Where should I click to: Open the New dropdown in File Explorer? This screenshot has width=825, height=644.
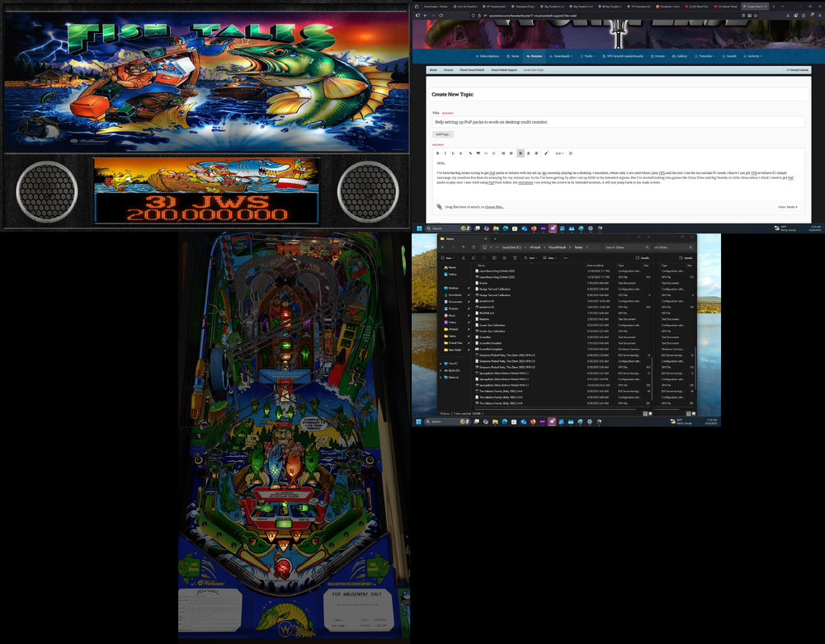tap(448, 258)
